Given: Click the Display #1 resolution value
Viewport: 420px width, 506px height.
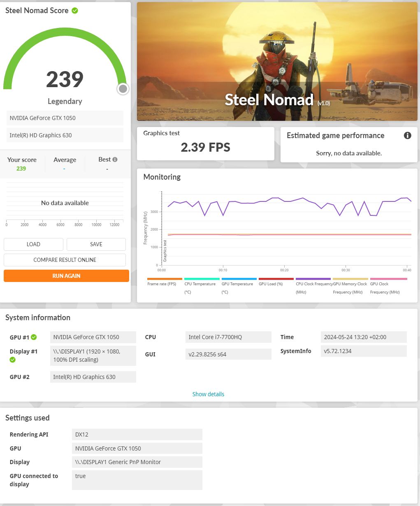Looking at the screenshot, I should point(93,356).
